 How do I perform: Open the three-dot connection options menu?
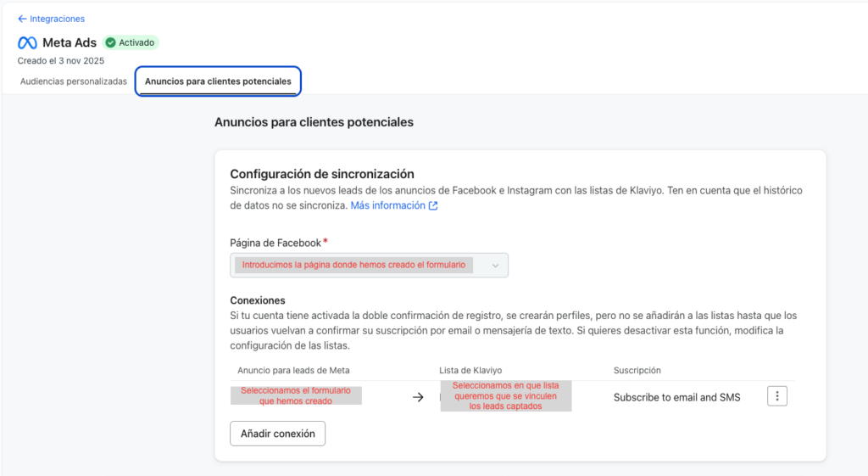click(777, 396)
